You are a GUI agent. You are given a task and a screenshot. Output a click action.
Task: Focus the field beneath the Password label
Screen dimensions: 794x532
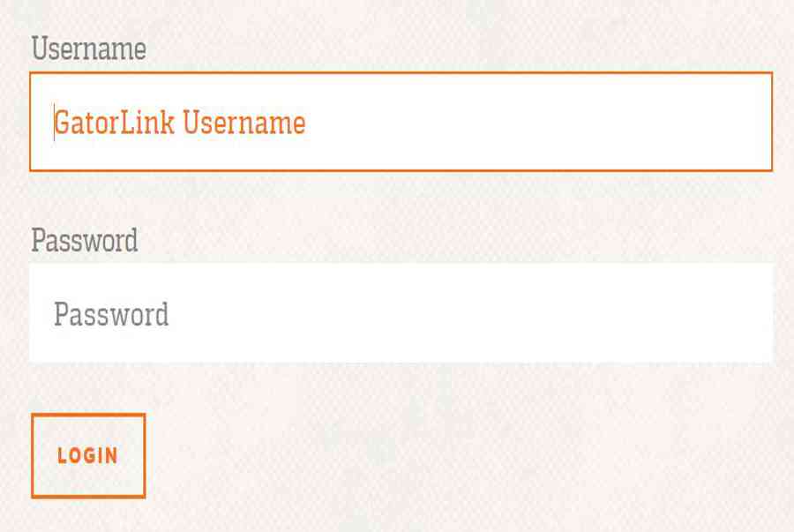pos(401,313)
